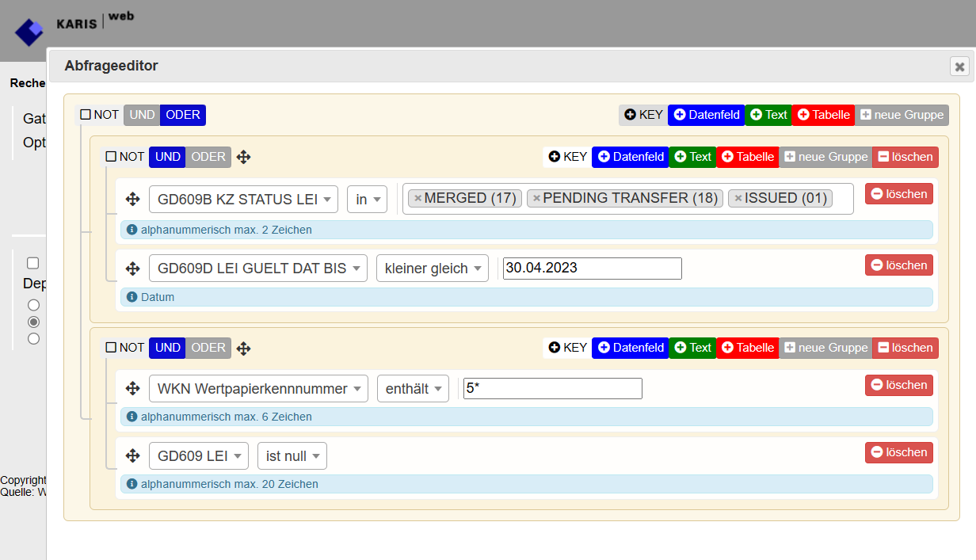Click the date field containing 30.04.2023
The image size is (976, 560).
pyautogui.click(x=592, y=269)
